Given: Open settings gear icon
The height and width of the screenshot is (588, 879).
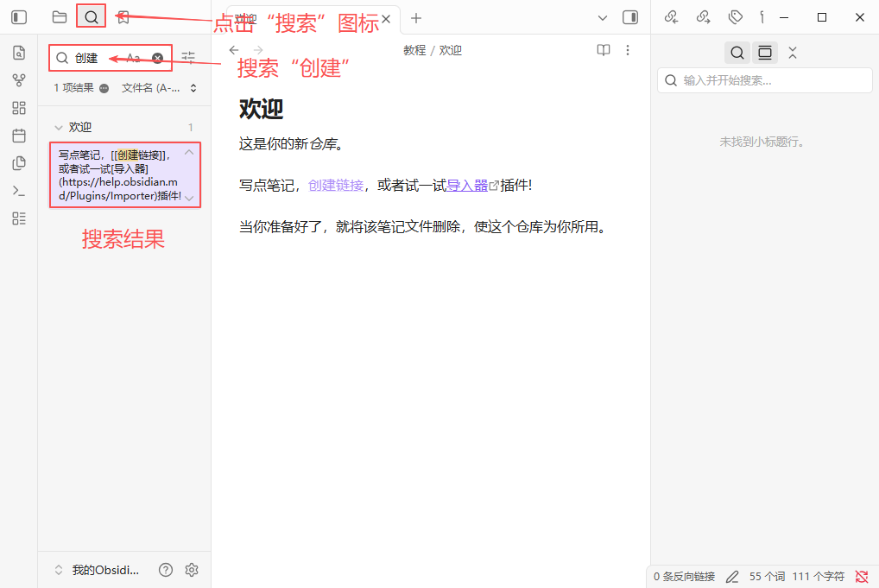Looking at the screenshot, I should point(192,570).
